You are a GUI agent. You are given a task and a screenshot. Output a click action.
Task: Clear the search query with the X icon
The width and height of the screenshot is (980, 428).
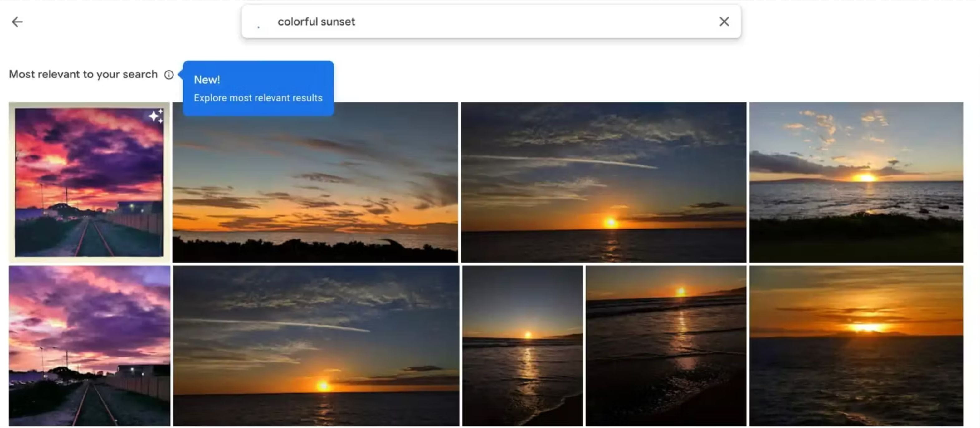(724, 22)
